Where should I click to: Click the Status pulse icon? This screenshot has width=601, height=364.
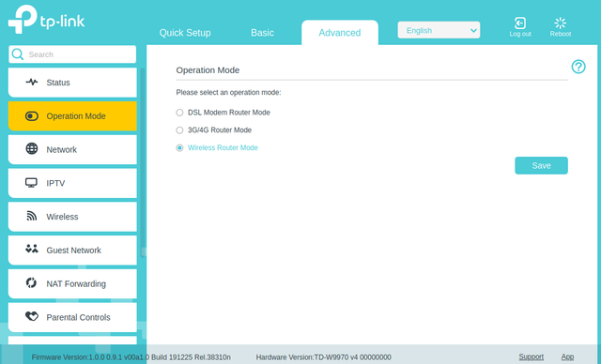[32, 82]
